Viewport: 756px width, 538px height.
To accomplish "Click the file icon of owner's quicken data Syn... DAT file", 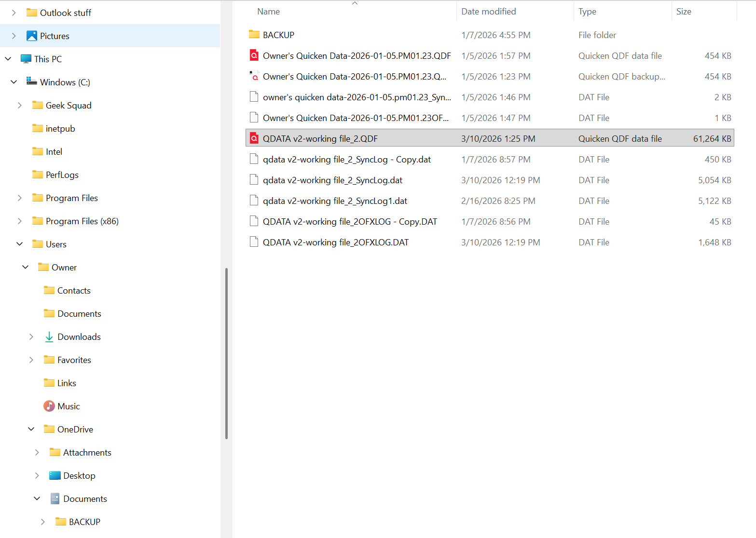I will (254, 97).
